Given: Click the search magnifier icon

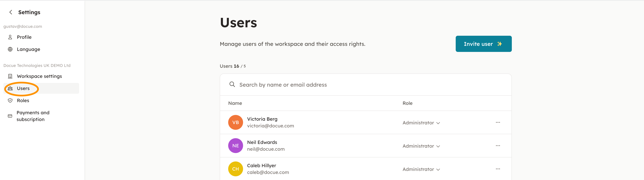Looking at the screenshot, I should tap(232, 84).
